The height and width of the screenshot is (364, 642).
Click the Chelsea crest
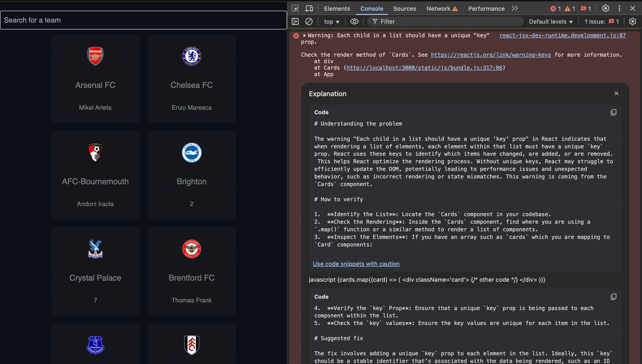click(192, 56)
